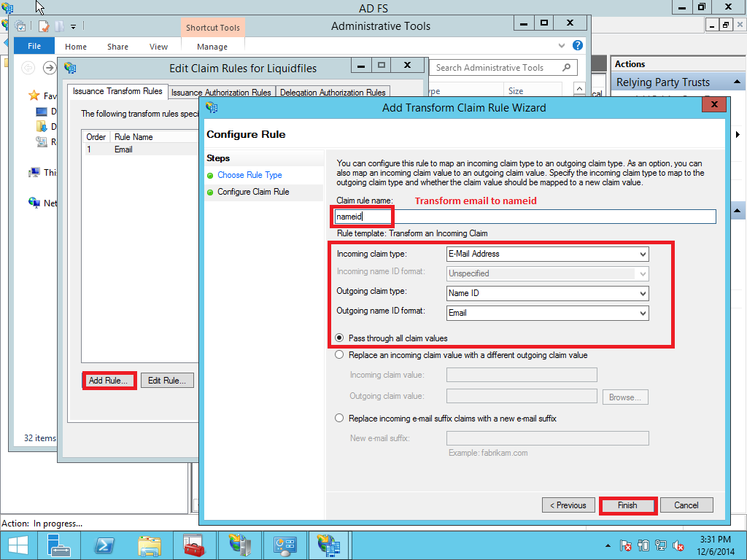This screenshot has height=560, width=747.
Task: Open Server Manager from the taskbar
Action: tap(59, 545)
